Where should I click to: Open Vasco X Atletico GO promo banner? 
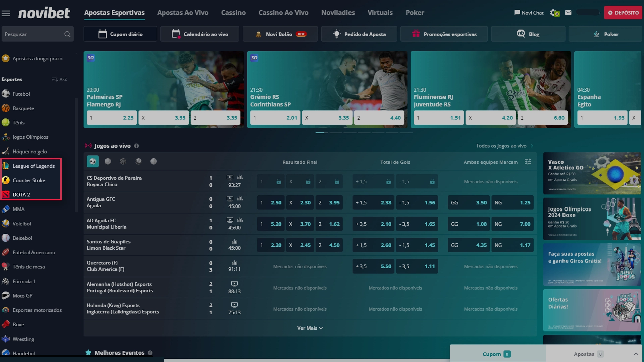(x=592, y=173)
